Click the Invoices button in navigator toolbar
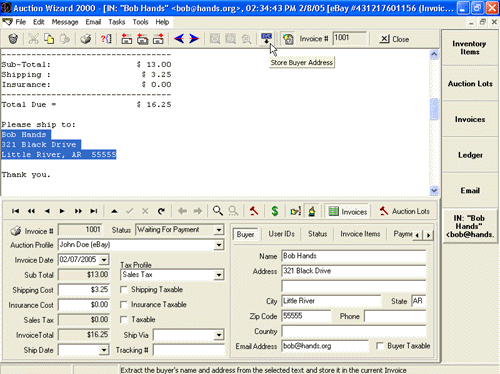Screen dimensions: 500x374 tap(348, 211)
